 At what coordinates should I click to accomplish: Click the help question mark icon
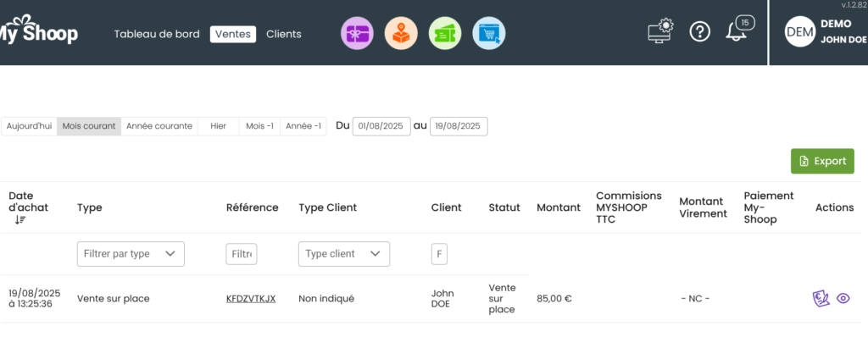[699, 31]
